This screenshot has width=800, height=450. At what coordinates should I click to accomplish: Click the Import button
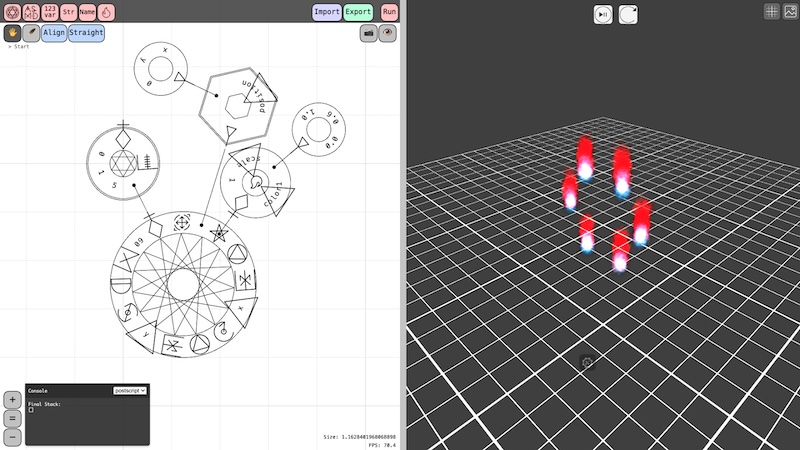[x=327, y=12]
